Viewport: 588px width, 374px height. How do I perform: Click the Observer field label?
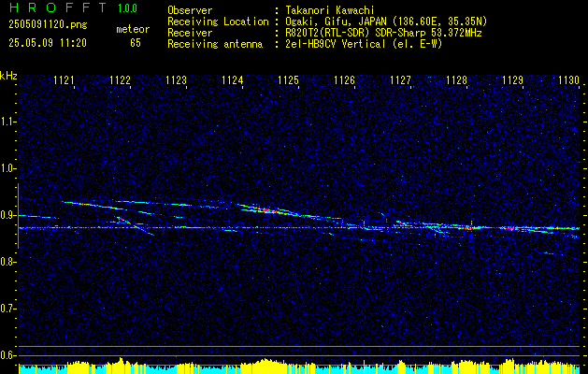[x=190, y=10]
